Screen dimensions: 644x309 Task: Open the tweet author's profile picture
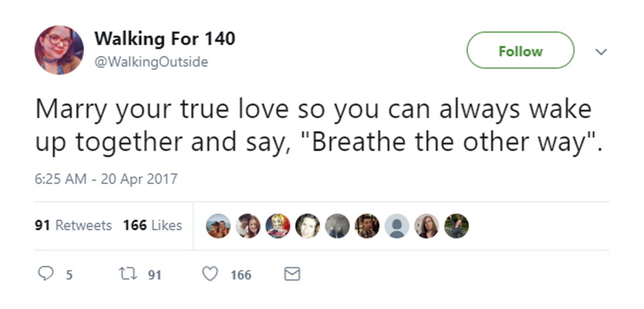59,50
